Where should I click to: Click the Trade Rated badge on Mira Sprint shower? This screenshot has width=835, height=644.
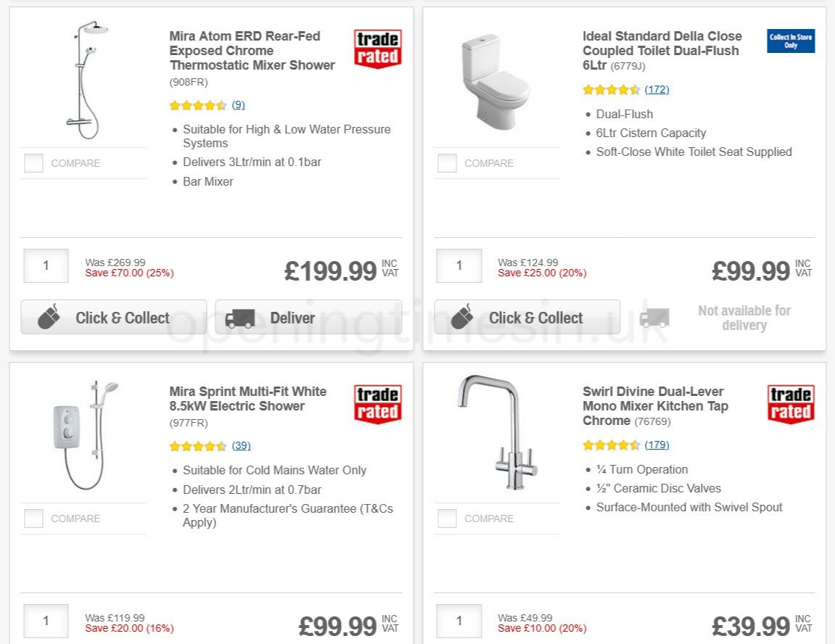tap(377, 403)
